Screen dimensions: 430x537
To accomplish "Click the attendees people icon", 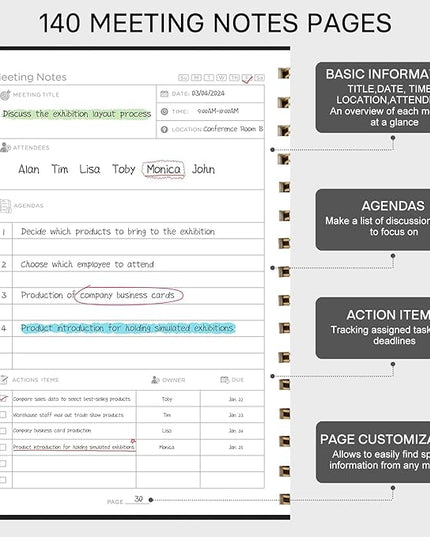I will point(5,147).
